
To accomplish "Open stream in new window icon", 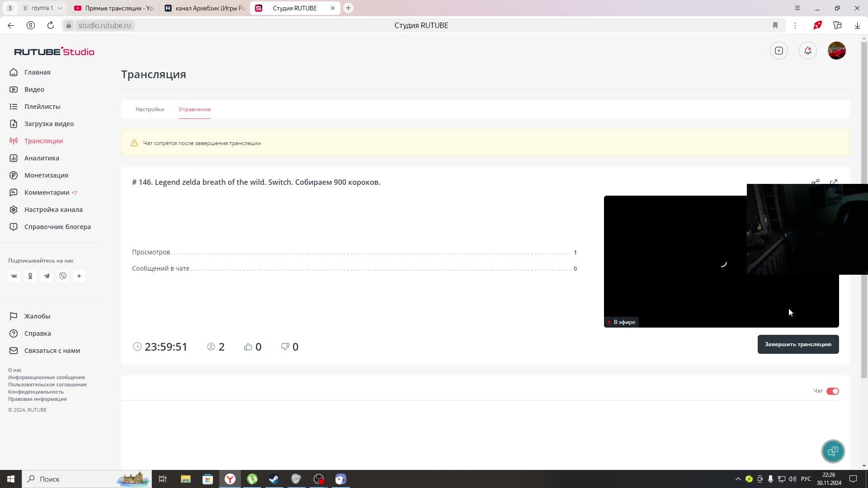I will (833, 181).
